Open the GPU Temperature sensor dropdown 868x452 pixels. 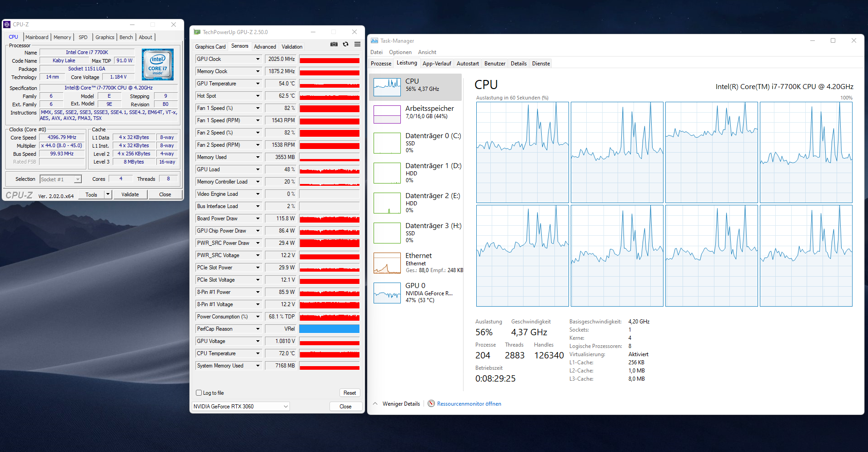coord(258,84)
